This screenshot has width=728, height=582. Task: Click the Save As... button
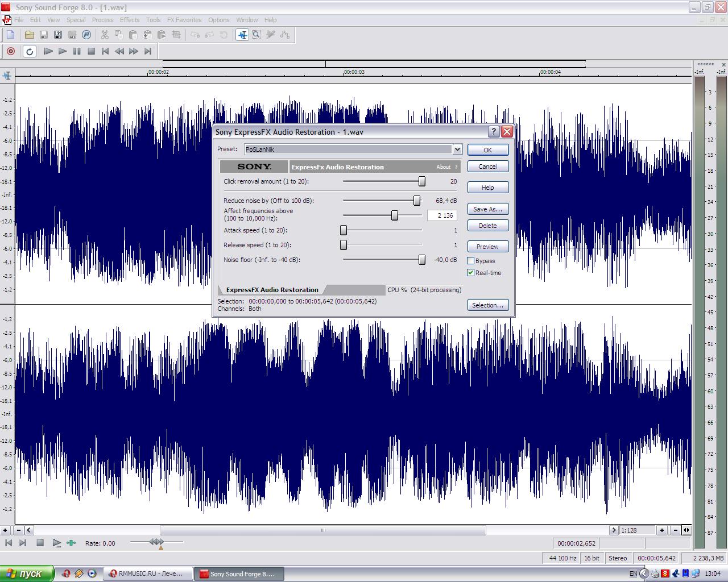(487, 209)
